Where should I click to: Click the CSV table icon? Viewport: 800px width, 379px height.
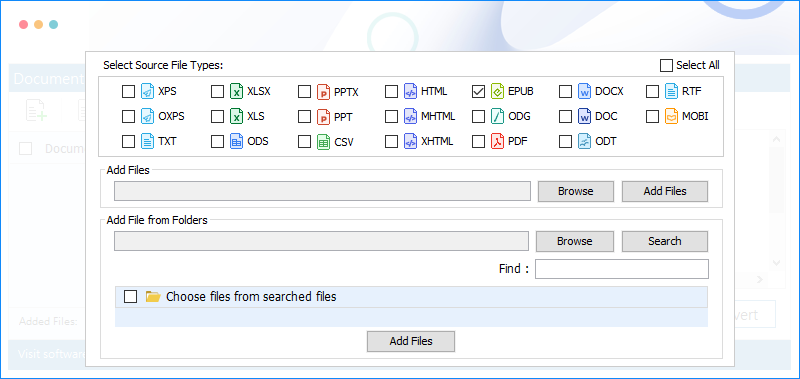pyautogui.click(x=323, y=141)
